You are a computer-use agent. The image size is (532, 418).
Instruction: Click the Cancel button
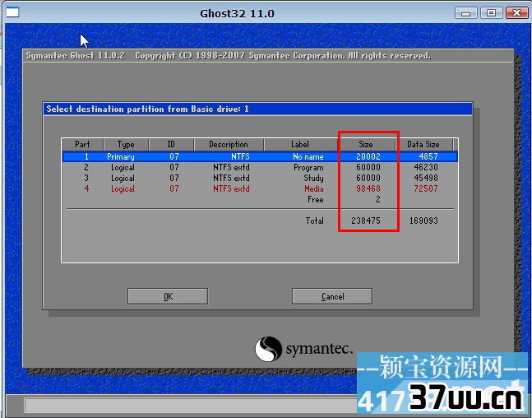(x=332, y=296)
